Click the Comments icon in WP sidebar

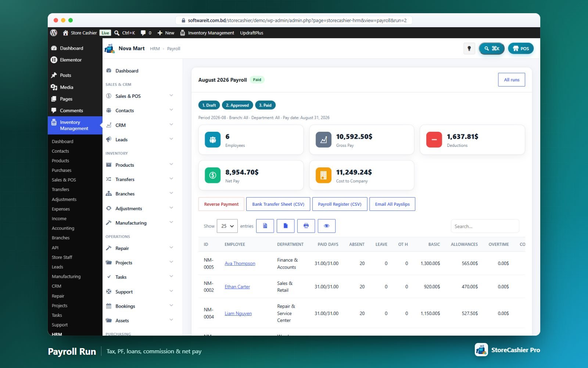click(54, 110)
